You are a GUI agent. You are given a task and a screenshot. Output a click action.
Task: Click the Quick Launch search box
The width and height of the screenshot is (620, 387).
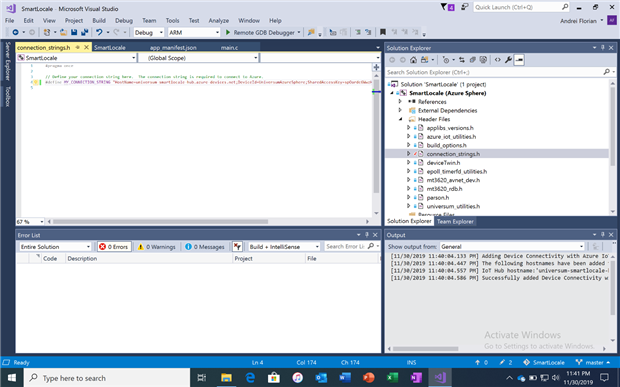tap(521, 7)
